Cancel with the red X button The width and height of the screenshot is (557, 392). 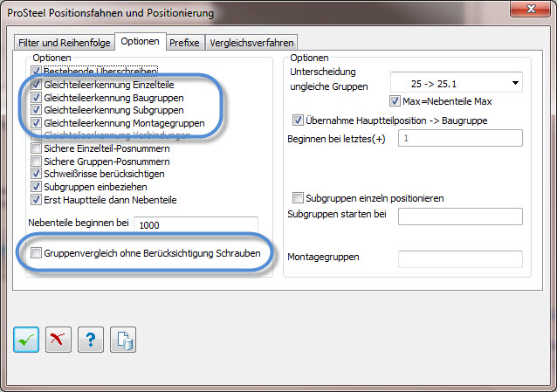click(x=58, y=340)
